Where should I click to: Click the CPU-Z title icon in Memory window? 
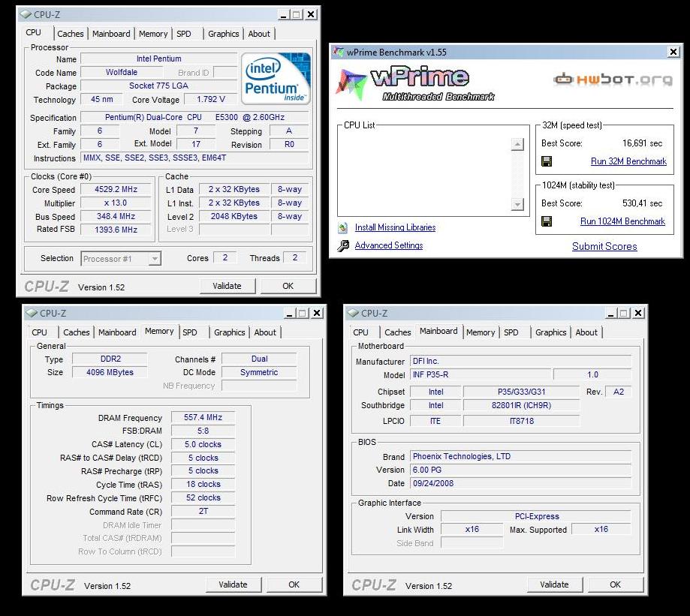(32, 313)
